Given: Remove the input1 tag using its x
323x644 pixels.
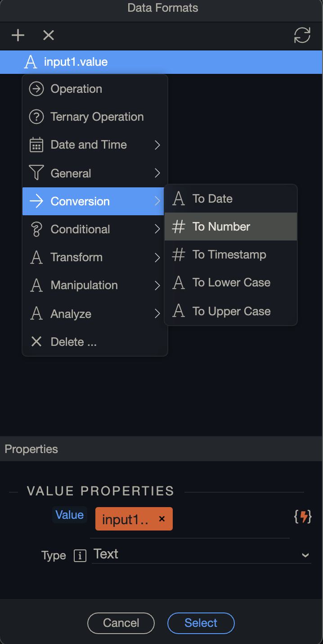Looking at the screenshot, I should pyautogui.click(x=162, y=519).
